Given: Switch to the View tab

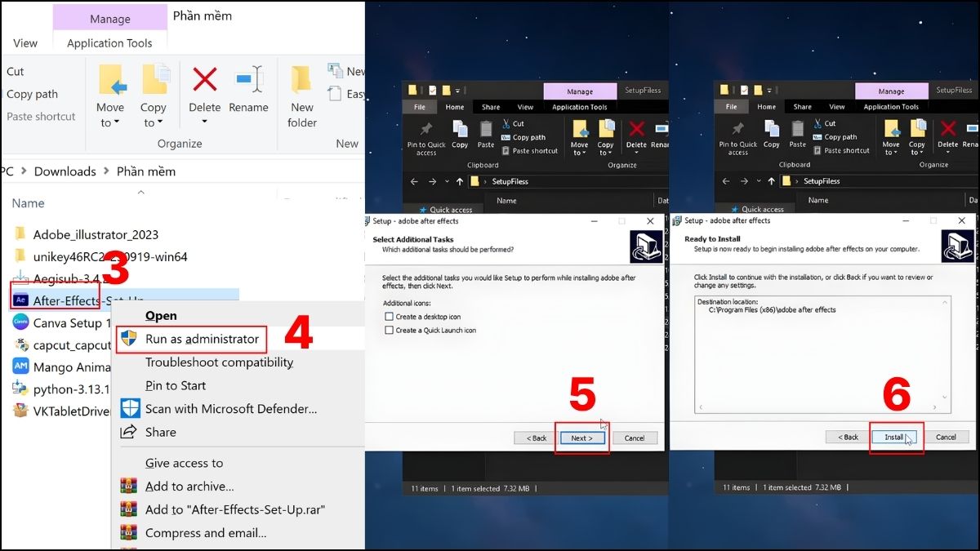Looking at the screenshot, I should pyautogui.click(x=25, y=42).
